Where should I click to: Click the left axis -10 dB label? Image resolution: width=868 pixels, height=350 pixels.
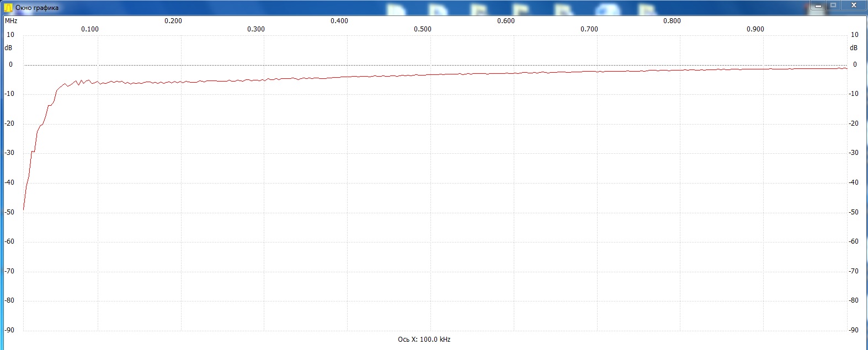[9, 94]
